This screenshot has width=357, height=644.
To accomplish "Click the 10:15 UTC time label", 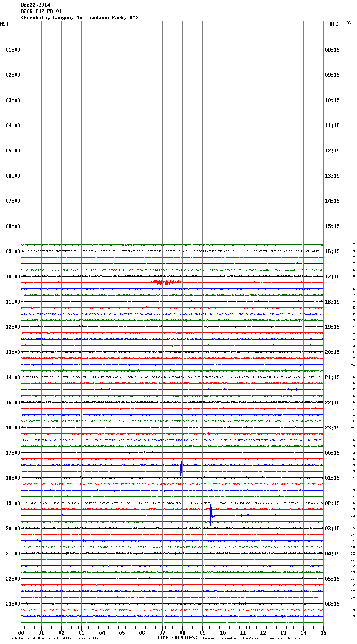I will coord(332,100).
